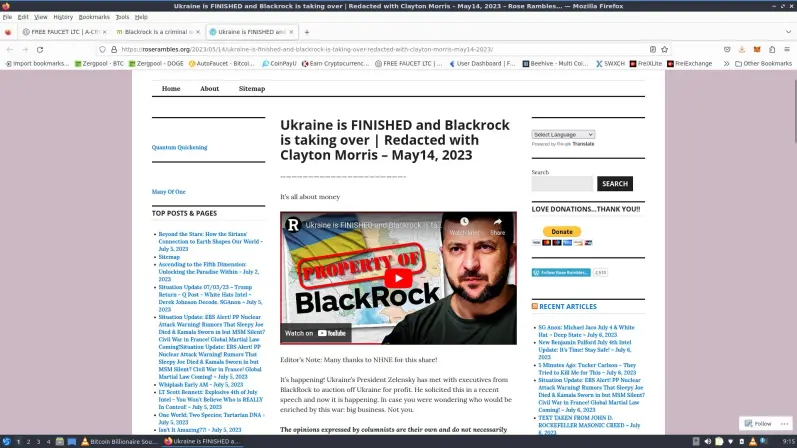The width and height of the screenshot is (797, 448).
Task: Open the file manager icon in taskbar
Action: [59, 441]
